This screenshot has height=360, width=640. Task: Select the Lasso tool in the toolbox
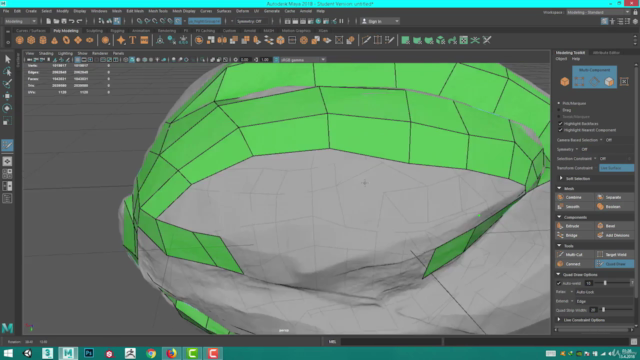[7, 71]
